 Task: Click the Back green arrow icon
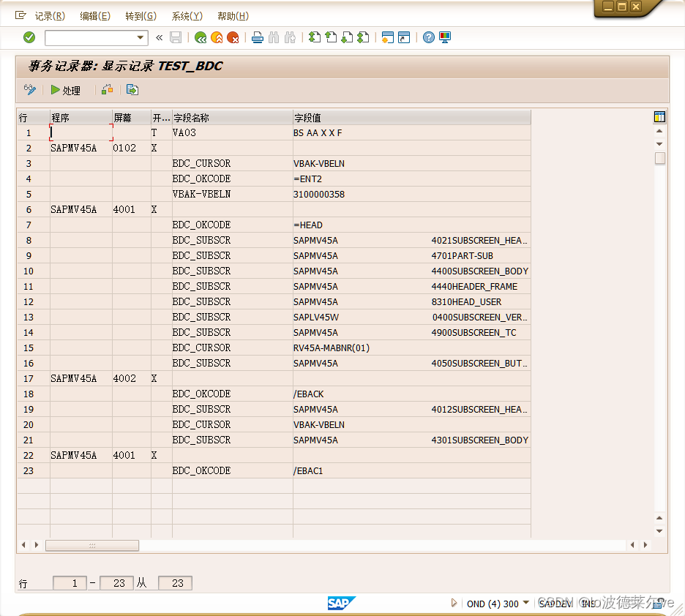pyautogui.click(x=199, y=37)
